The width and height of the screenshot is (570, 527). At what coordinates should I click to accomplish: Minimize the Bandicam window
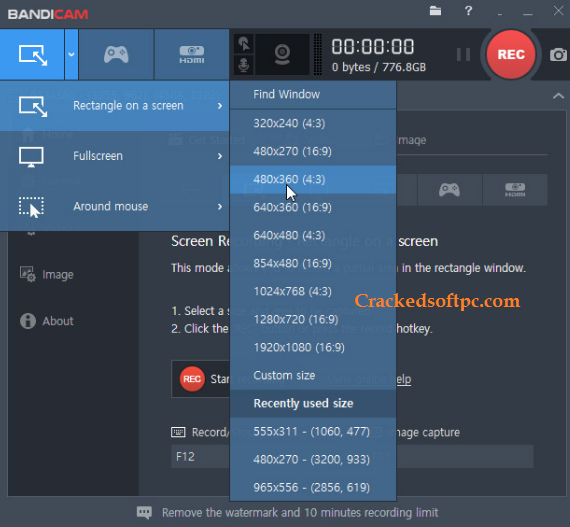pos(527,14)
